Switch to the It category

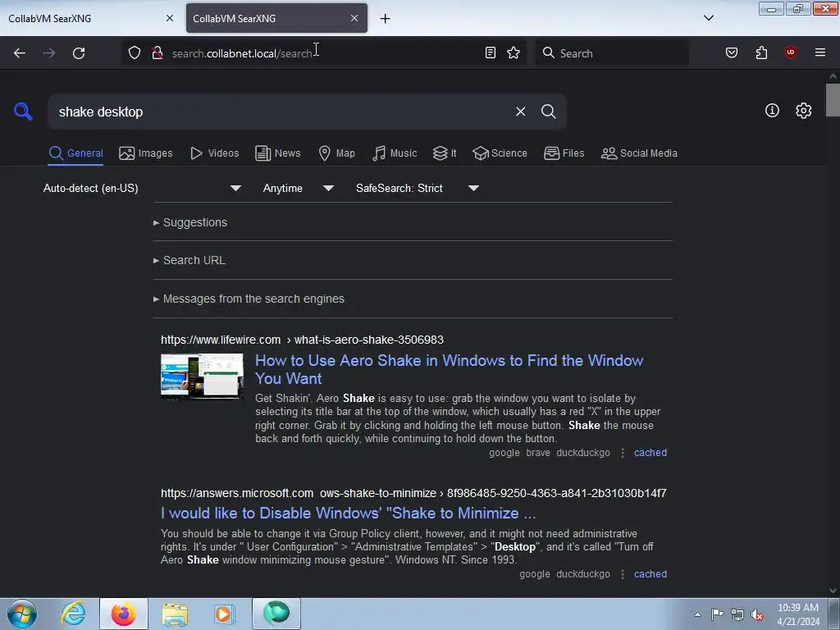[x=445, y=153]
